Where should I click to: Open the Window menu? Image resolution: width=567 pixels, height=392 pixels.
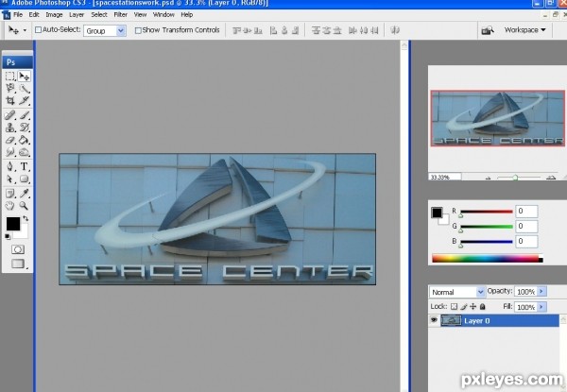pos(163,15)
